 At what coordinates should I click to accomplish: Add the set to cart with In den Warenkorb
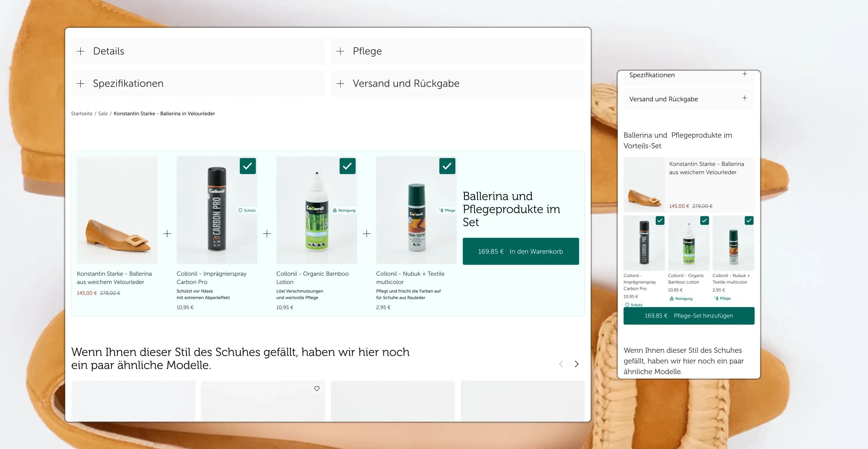(521, 251)
